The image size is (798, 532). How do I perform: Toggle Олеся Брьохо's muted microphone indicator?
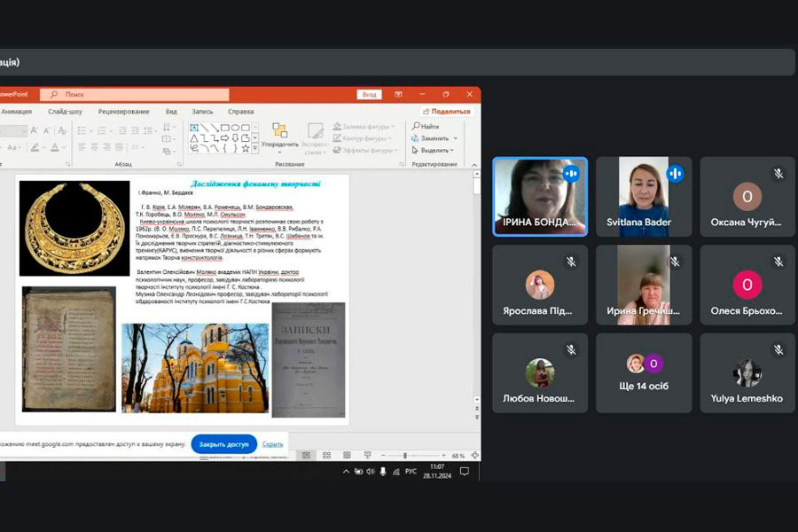[778, 262]
